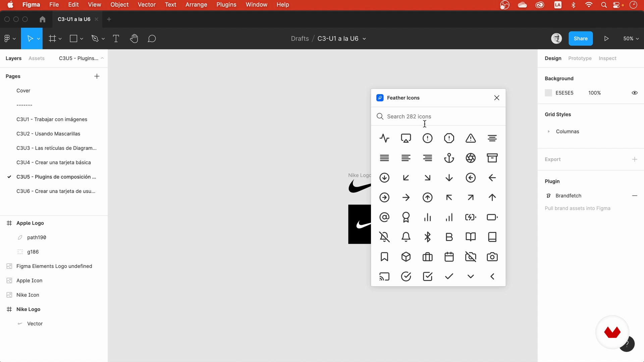The height and width of the screenshot is (362, 644).
Task: Insert the bold B Feather icon
Action: point(449,237)
